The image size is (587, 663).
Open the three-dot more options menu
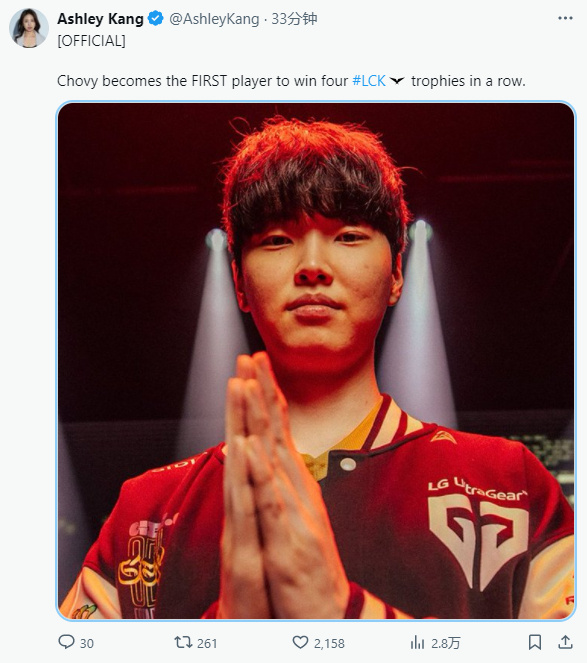(565, 18)
